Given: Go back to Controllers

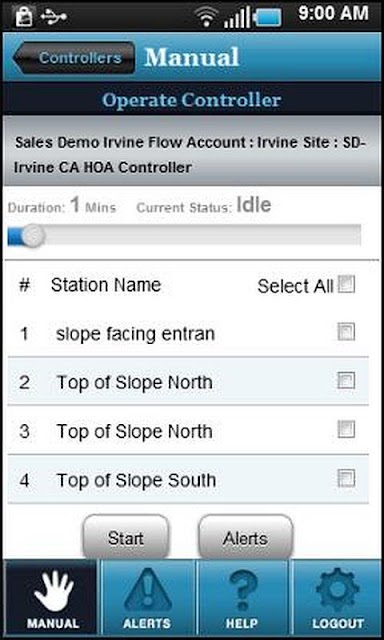Looking at the screenshot, I should pos(74,58).
